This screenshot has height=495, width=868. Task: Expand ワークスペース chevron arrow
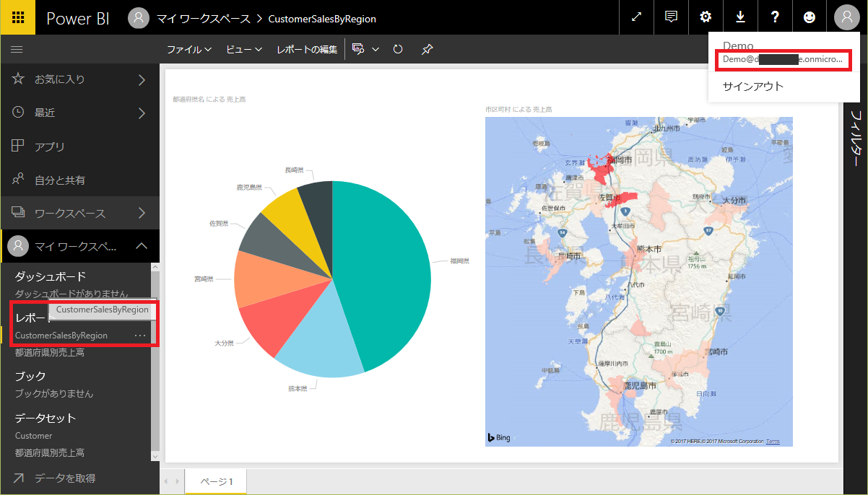142,213
